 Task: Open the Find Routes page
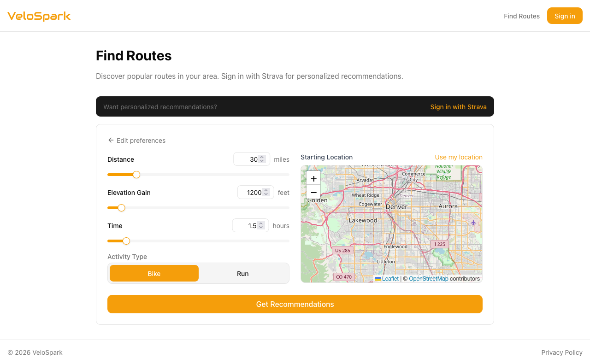tap(522, 16)
